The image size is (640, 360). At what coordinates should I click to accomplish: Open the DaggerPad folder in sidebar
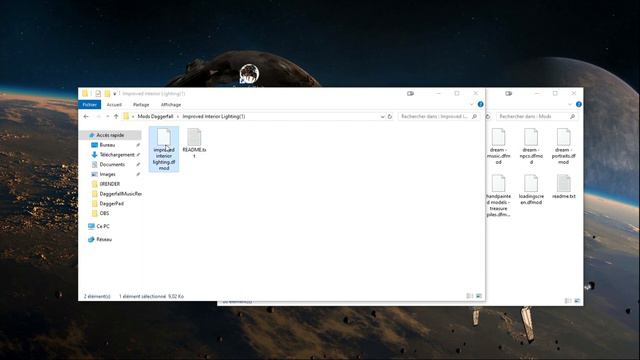111,204
